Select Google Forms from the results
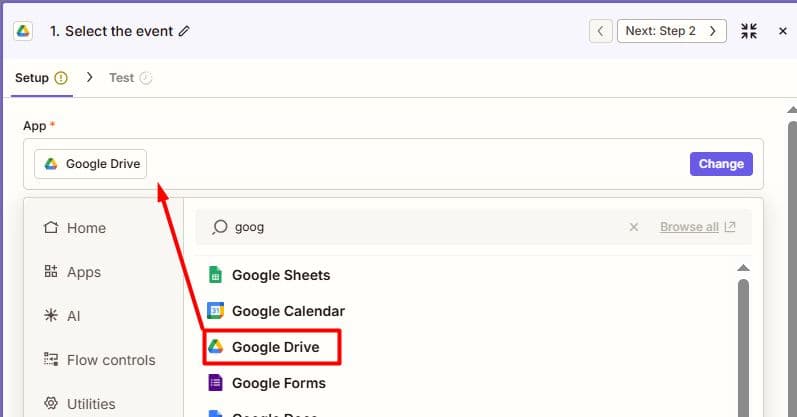This screenshot has height=417, width=797. (x=267, y=383)
